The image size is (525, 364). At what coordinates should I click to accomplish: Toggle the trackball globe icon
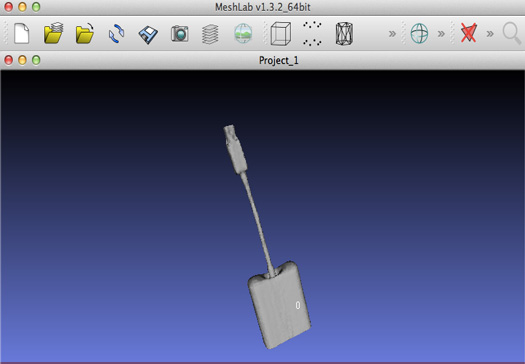click(419, 33)
